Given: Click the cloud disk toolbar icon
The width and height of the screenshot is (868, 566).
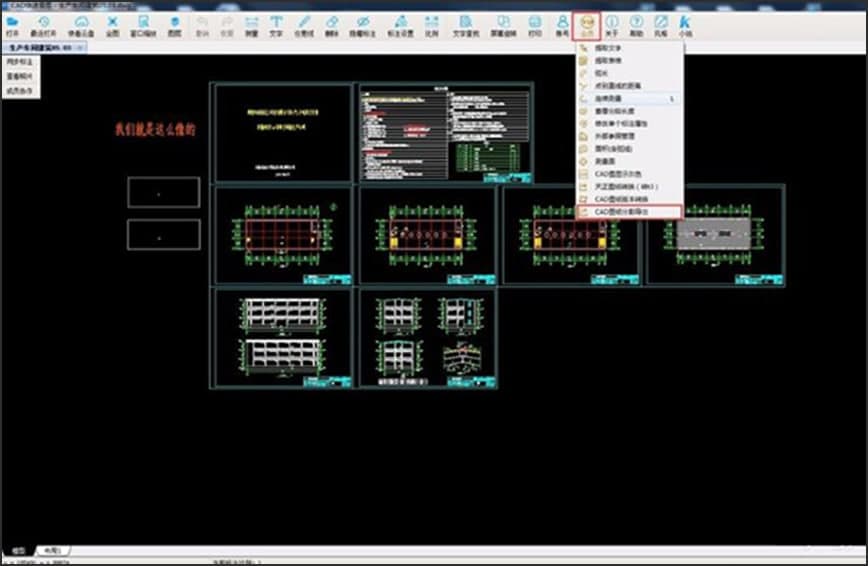Looking at the screenshot, I should click(80, 24).
